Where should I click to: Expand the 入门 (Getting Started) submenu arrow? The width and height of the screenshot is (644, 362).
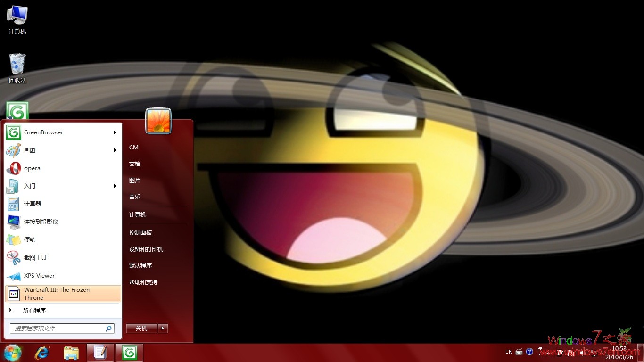pos(115,186)
